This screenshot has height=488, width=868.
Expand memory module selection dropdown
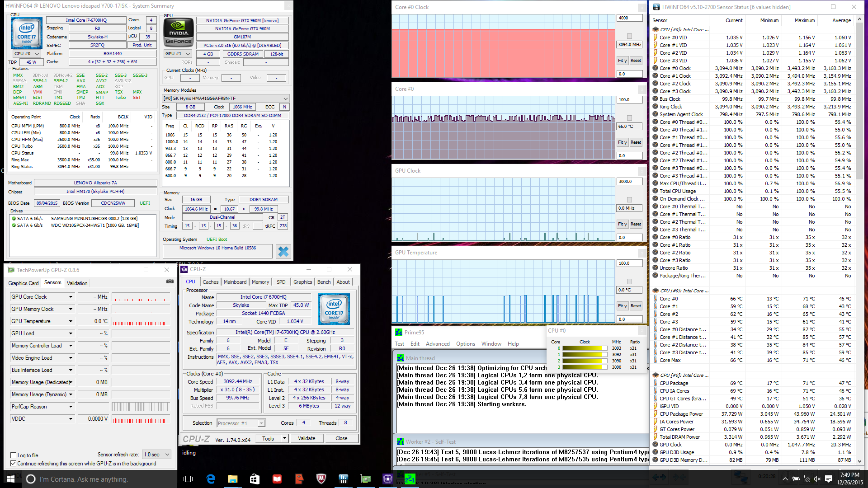click(x=285, y=99)
